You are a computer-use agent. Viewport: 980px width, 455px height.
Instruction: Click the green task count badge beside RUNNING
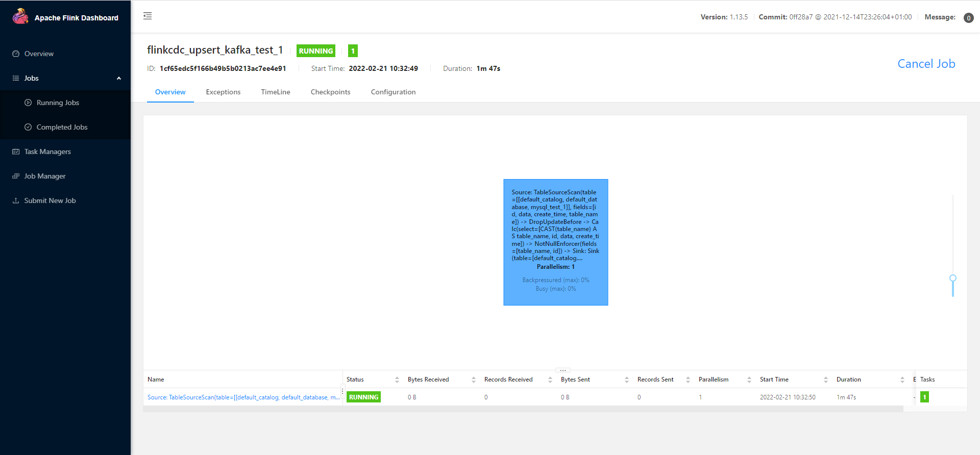(353, 51)
